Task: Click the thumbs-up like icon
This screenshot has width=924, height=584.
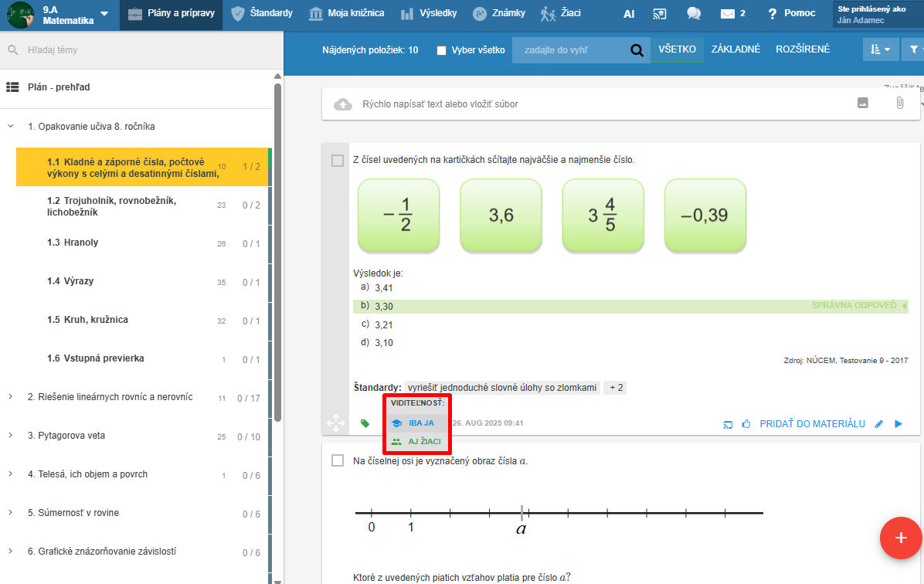Action: (x=746, y=424)
